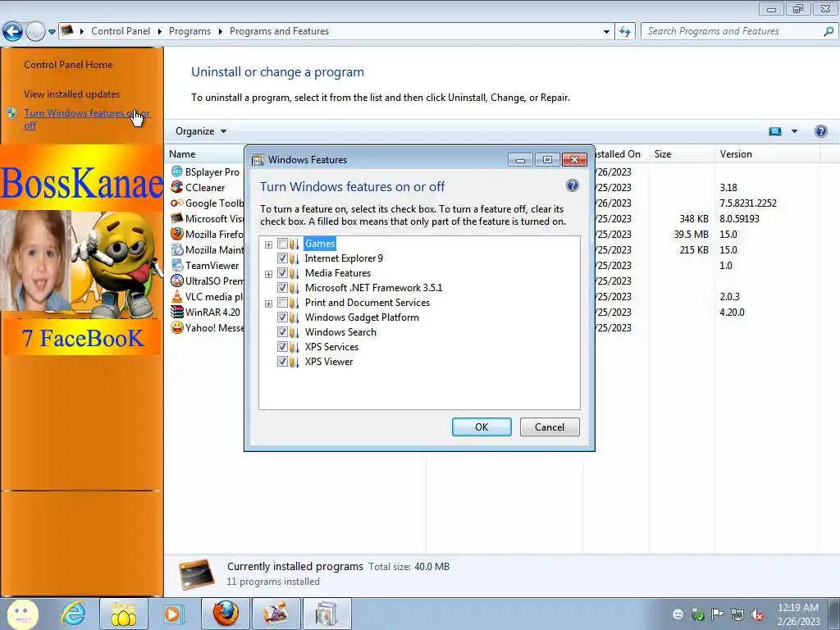
Task: Click the VLC media player cone icon
Action: [x=177, y=295]
